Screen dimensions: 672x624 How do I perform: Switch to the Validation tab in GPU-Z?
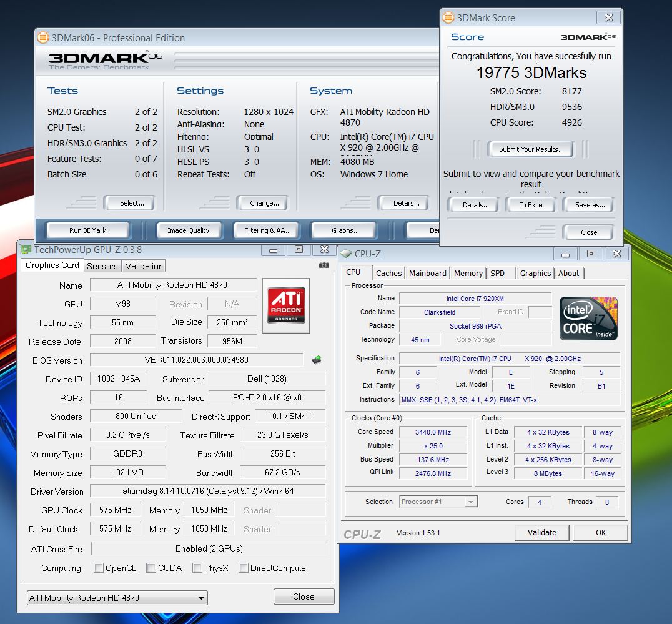coord(144,266)
